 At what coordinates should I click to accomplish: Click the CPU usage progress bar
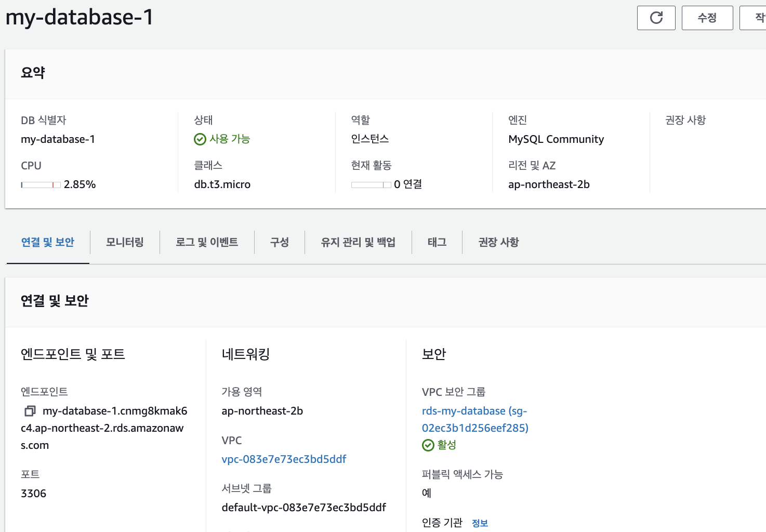coord(41,185)
